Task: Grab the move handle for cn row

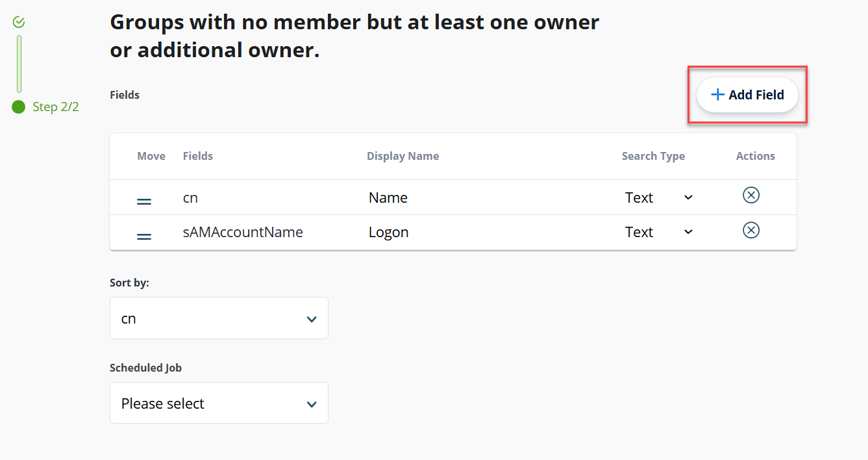Action: pos(144,202)
